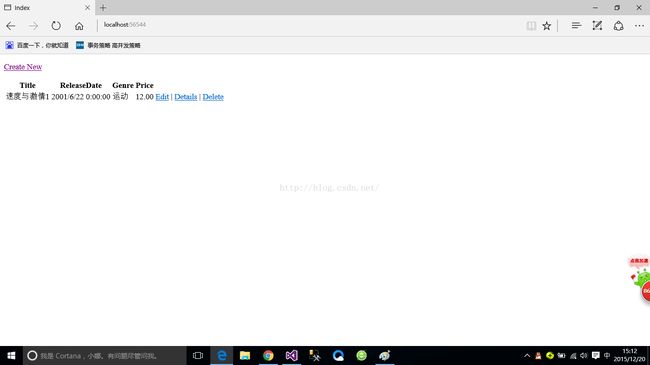
Task: Open the tools app icon next to Visual Studio
Action: tap(315, 355)
